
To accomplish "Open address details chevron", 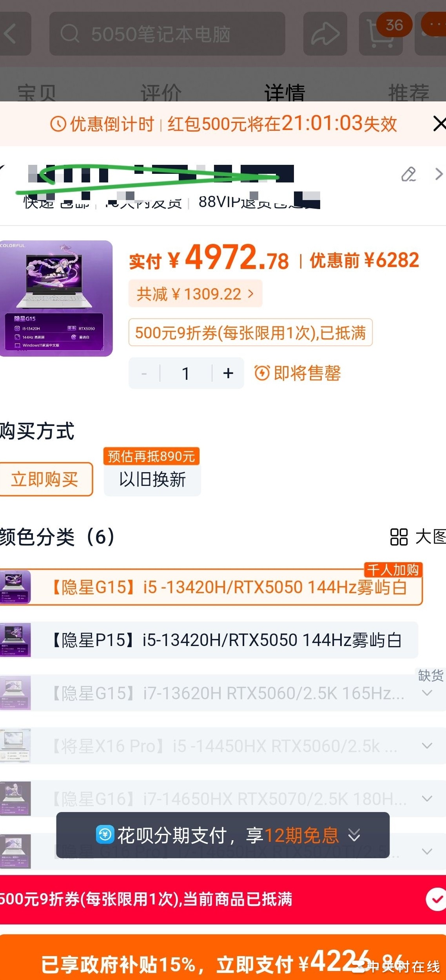I will (439, 174).
